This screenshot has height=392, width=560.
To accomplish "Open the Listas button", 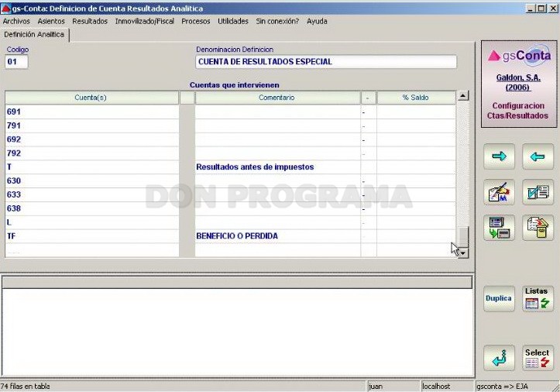I will point(538,299).
